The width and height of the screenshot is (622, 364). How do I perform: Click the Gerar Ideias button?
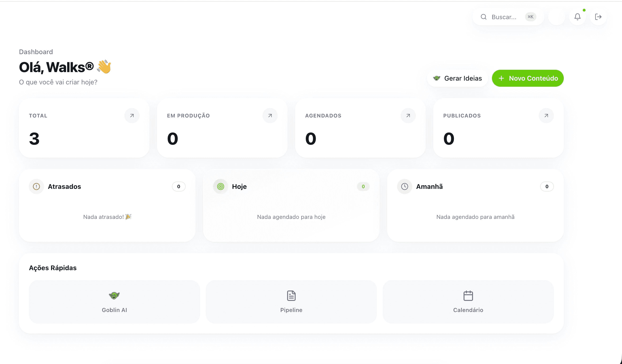point(457,78)
